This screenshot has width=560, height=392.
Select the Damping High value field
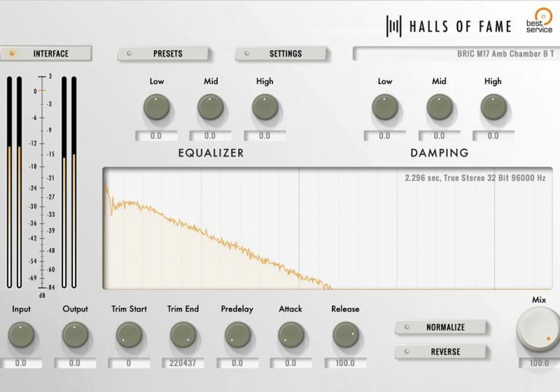[x=493, y=136]
